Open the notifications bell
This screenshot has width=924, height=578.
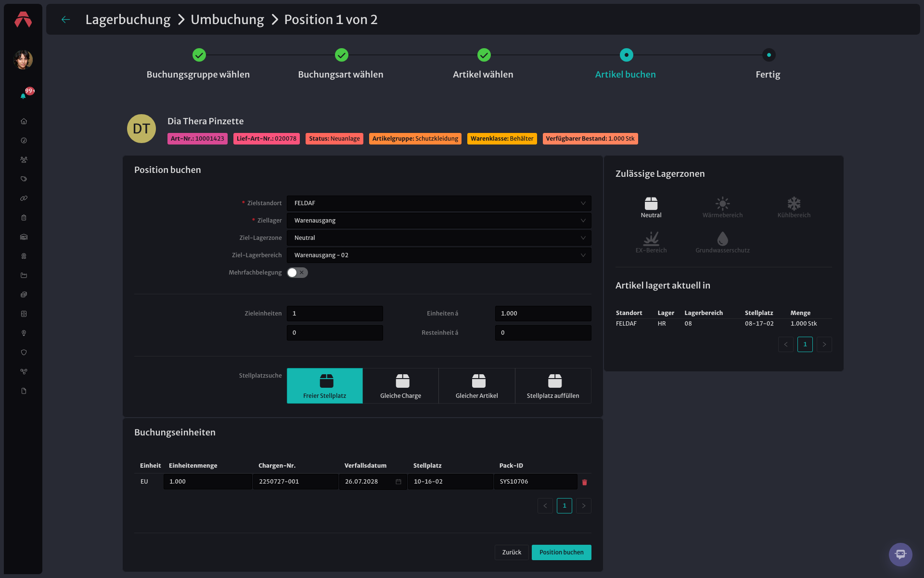click(x=23, y=96)
